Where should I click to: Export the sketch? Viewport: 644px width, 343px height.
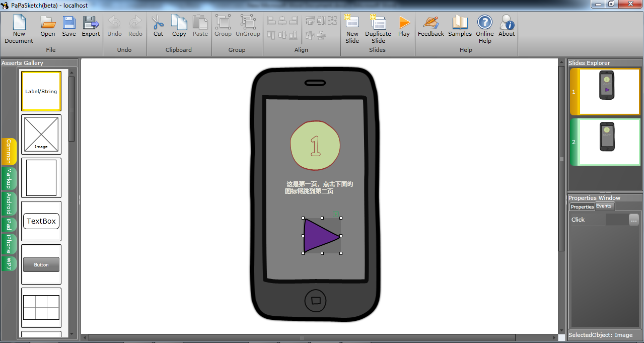coord(91,26)
